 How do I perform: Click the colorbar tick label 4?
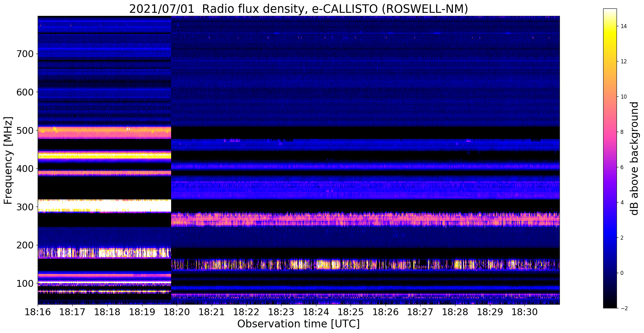tap(622, 203)
